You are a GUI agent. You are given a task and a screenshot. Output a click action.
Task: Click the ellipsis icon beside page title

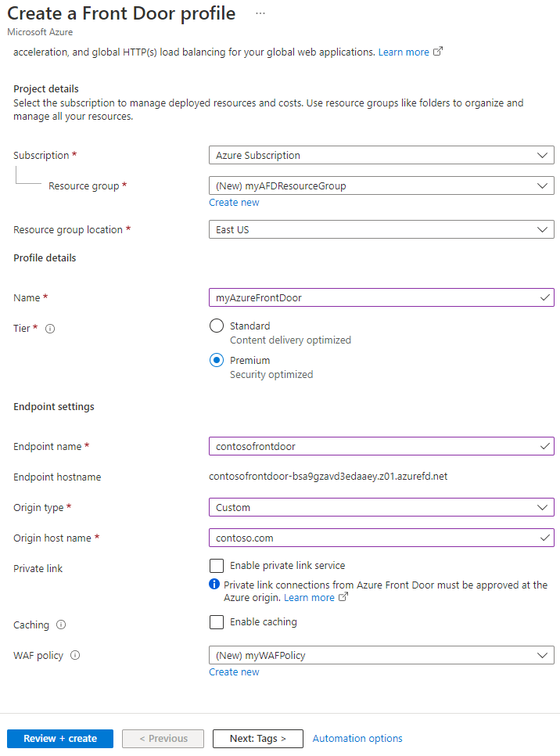260,14
